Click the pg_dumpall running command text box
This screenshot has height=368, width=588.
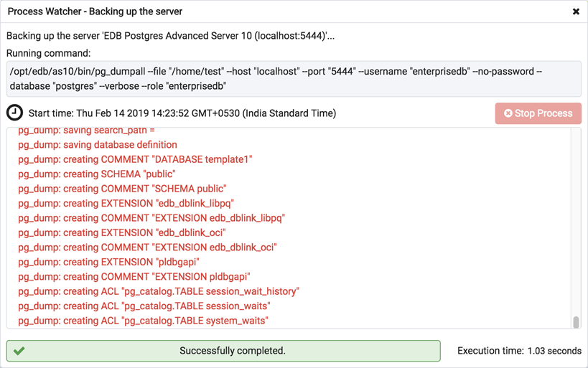[294, 79]
